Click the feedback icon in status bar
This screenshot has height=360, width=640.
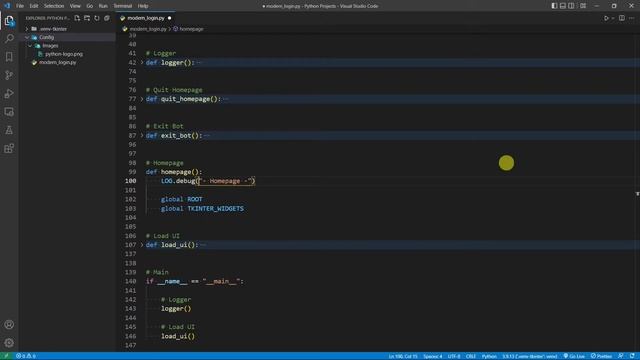(621, 356)
